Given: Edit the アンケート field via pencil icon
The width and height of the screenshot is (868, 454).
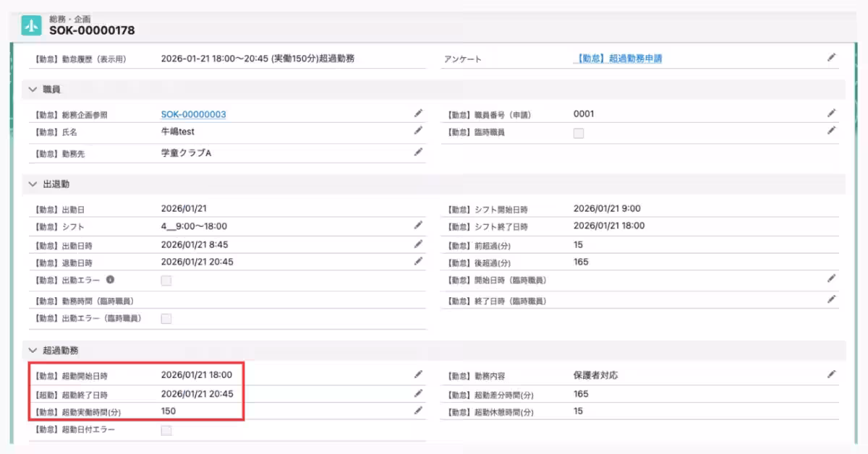Looking at the screenshot, I should click(x=832, y=57).
